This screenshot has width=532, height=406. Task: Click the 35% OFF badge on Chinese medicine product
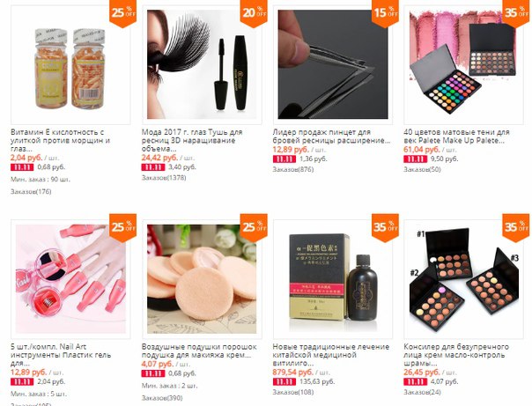click(385, 227)
